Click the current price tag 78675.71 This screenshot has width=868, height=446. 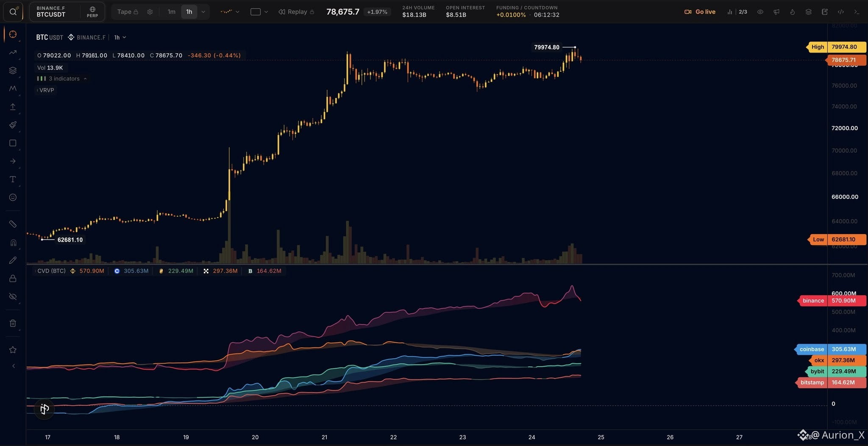click(x=846, y=60)
